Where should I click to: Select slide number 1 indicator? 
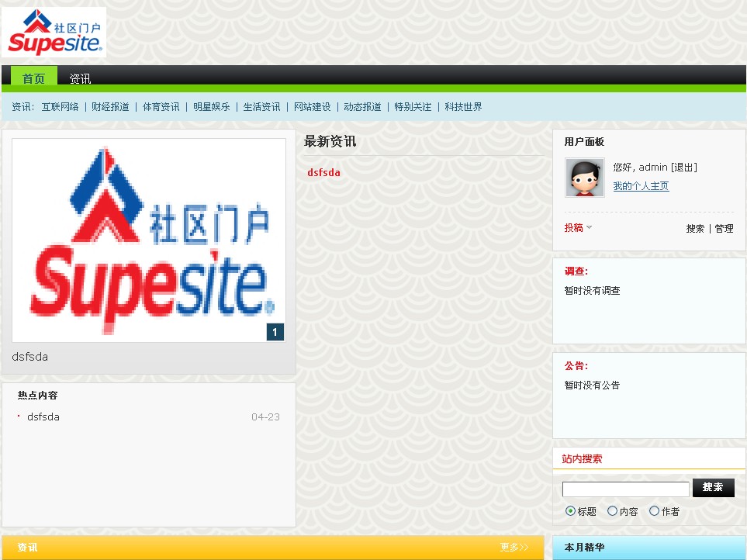point(275,333)
